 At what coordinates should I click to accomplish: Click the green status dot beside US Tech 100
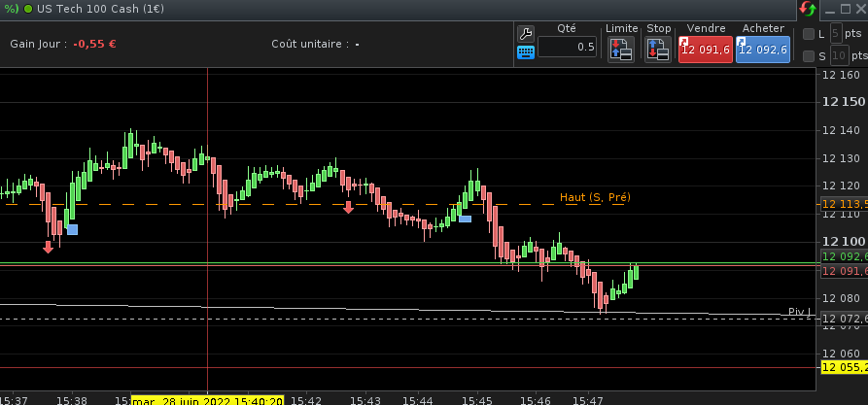coord(28,9)
